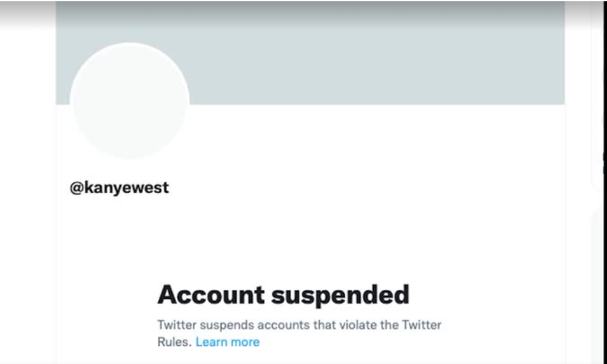Click the first "Twitter" in the notice text
This screenshot has height=364, width=607.
tap(177, 324)
